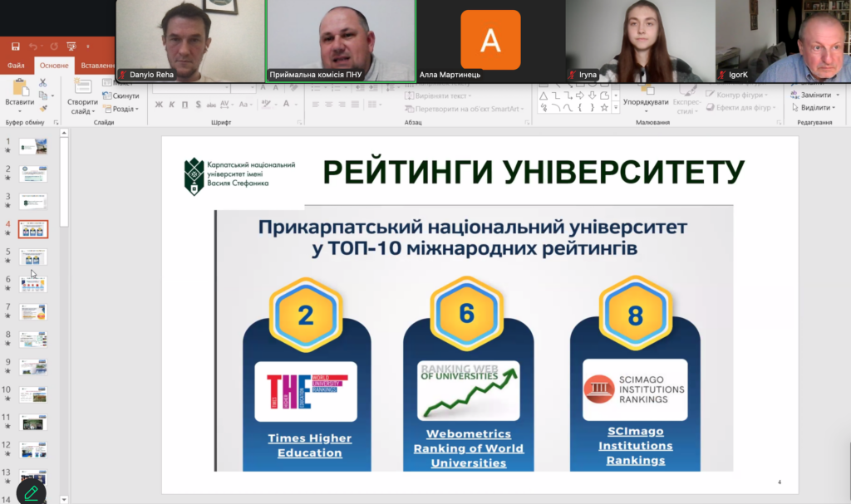Open the Виділити select dropdown
This screenshot has width=851, height=504.
(x=813, y=107)
